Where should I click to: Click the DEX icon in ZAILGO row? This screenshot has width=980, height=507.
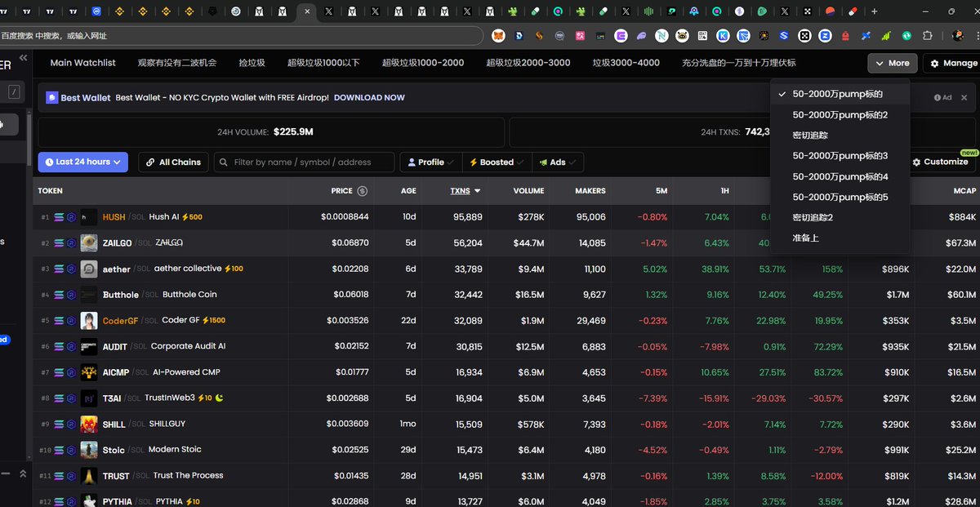coord(71,243)
